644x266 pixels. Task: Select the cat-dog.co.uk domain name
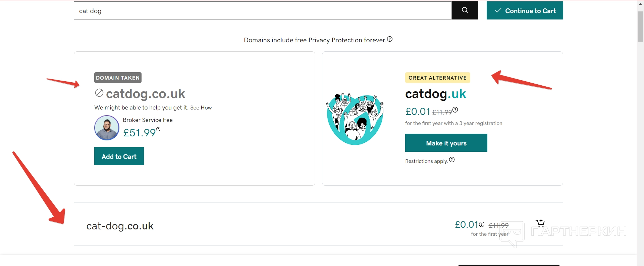pos(120,226)
